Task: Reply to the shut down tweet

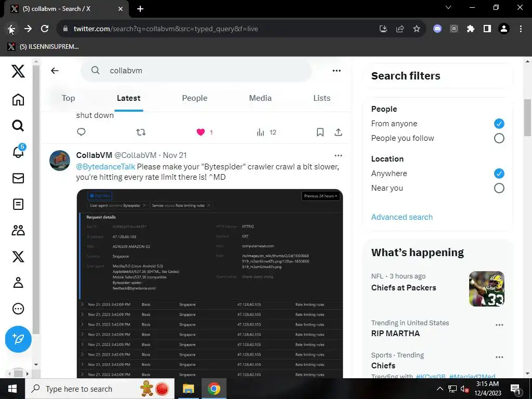Action: [81, 132]
